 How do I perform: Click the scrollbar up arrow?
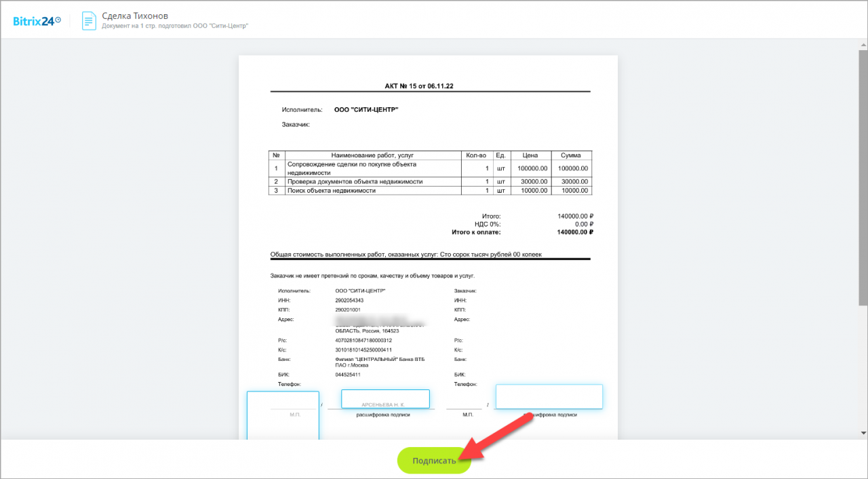tap(863, 43)
